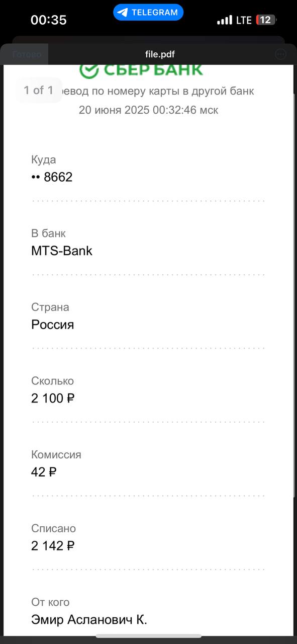Tap the Готово done button
The width and height of the screenshot is (297, 644).
coord(27,54)
